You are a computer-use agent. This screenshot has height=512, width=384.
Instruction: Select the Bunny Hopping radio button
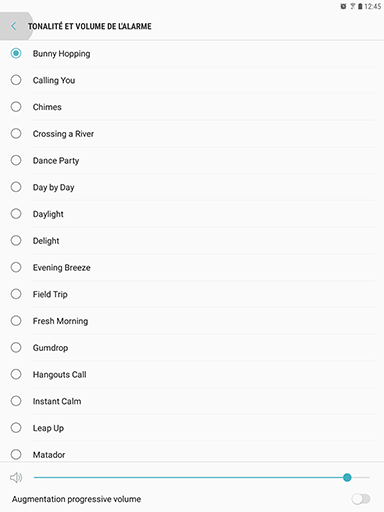tap(16, 53)
